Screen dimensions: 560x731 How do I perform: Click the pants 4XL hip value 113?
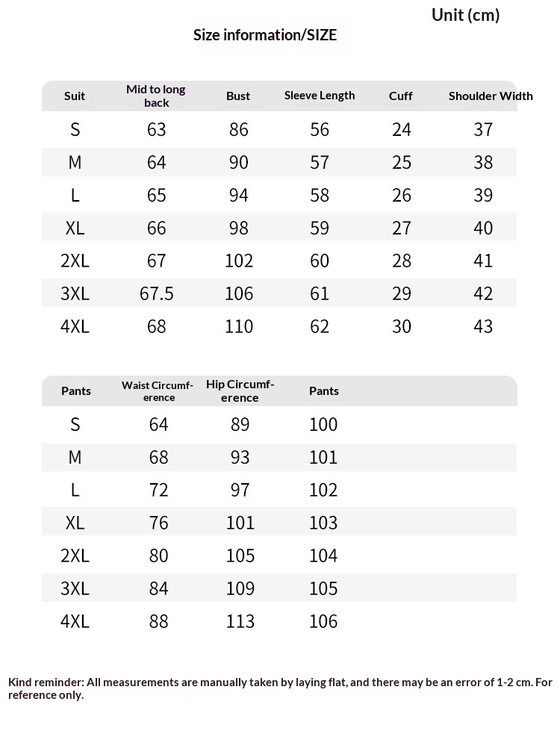pos(240,621)
